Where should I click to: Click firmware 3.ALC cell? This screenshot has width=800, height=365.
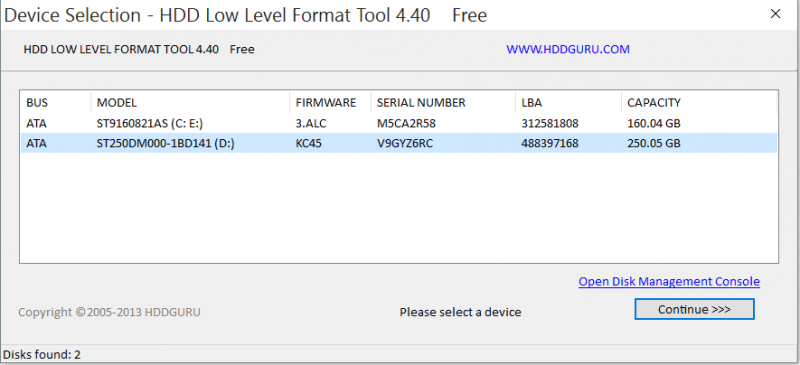311,123
